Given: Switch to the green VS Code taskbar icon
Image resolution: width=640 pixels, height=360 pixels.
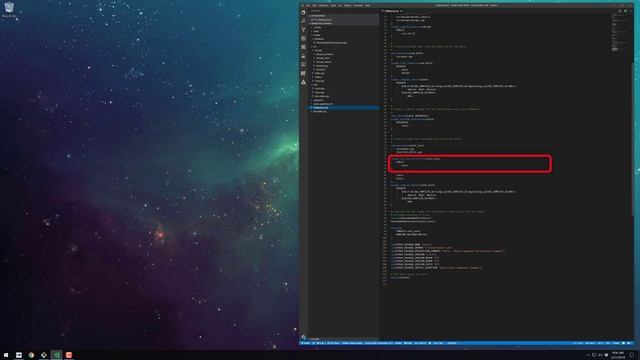Looking at the screenshot, I should [x=56, y=355].
